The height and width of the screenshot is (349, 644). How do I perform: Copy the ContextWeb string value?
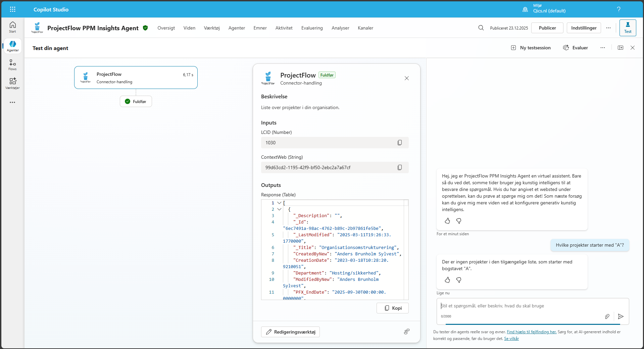pos(400,167)
